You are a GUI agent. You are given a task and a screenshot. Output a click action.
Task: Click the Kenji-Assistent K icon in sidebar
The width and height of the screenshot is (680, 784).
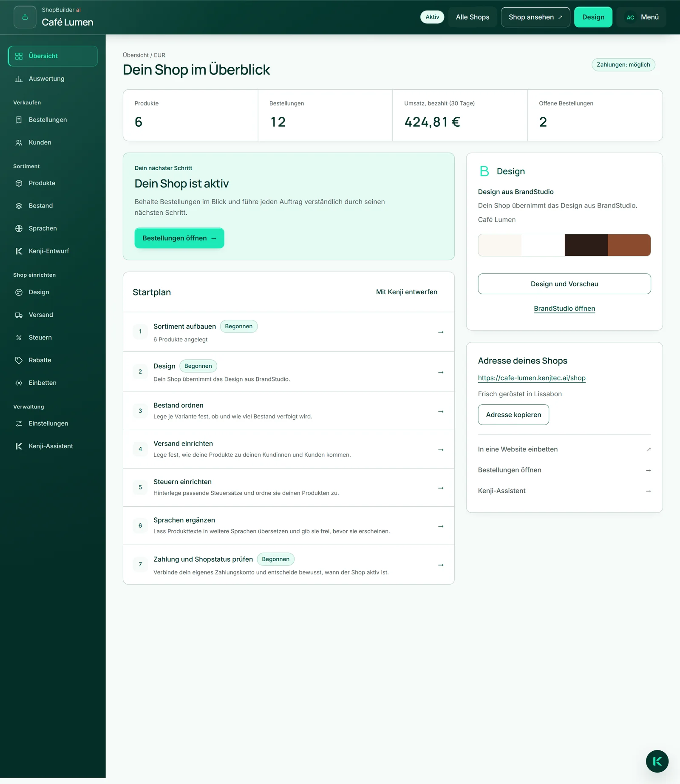pyautogui.click(x=19, y=446)
